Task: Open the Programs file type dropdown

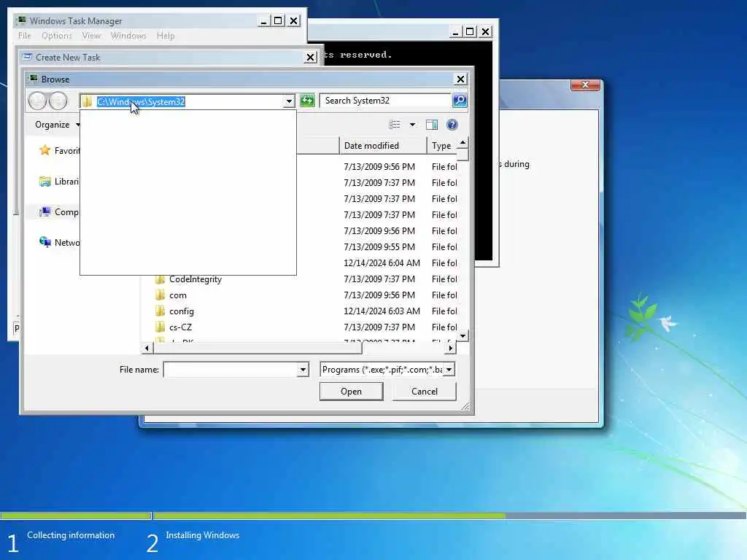Action: [x=449, y=370]
